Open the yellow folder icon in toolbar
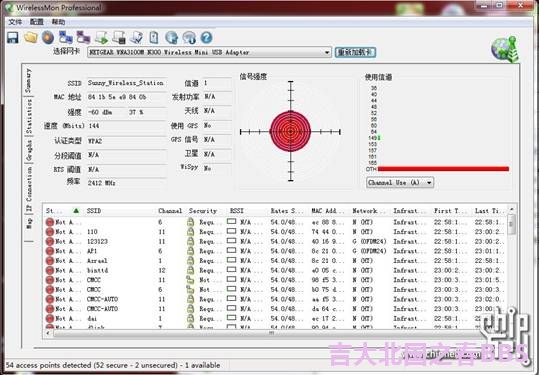 [31, 37]
